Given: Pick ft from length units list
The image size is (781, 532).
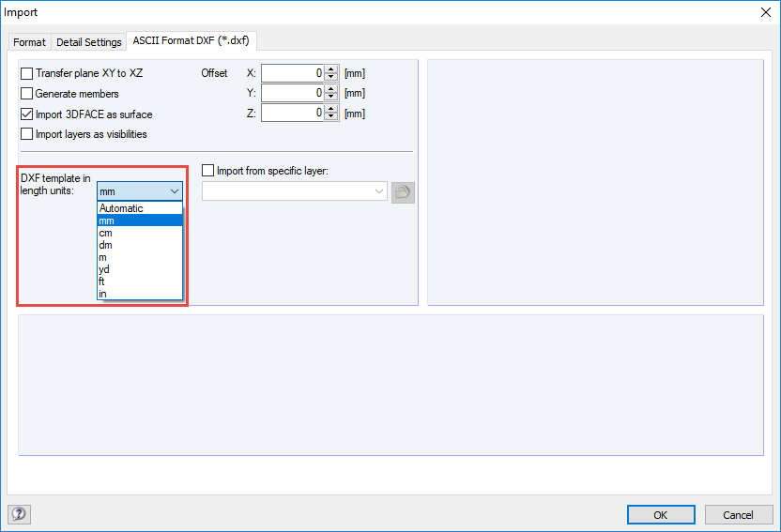Looking at the screenshot, I should tap(140, 281).
